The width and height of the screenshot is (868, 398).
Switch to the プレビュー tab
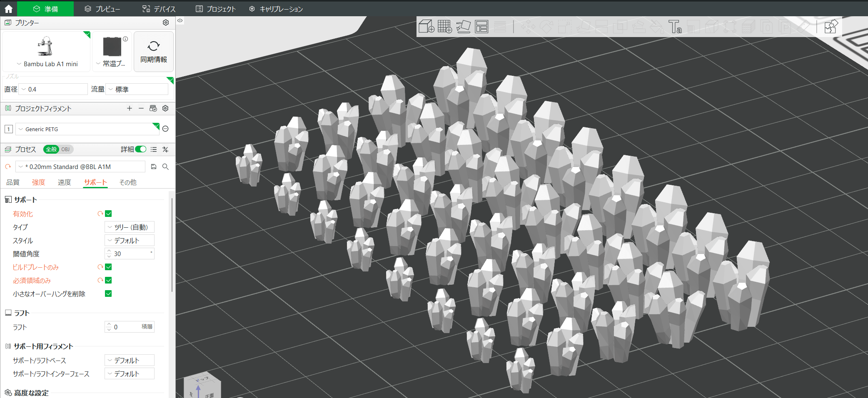pyautogui.click(x=102, y=9)
